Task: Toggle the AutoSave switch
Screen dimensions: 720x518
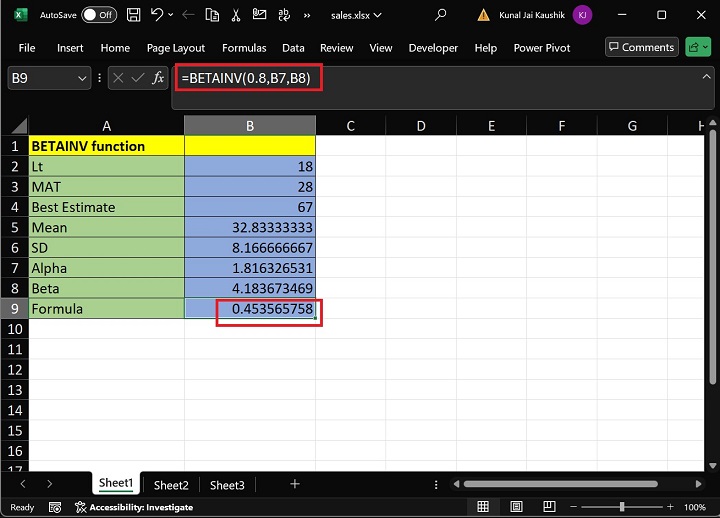Action: coord(98,15)
